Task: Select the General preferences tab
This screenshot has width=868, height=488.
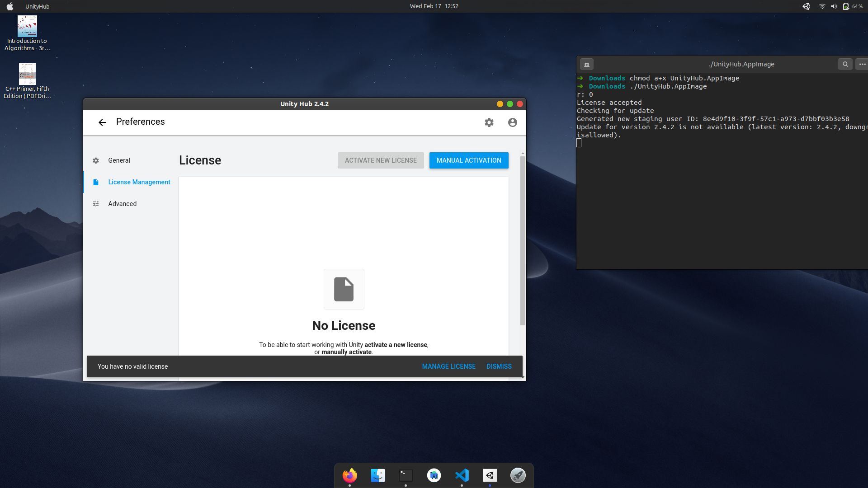Action: pos(119,160)
